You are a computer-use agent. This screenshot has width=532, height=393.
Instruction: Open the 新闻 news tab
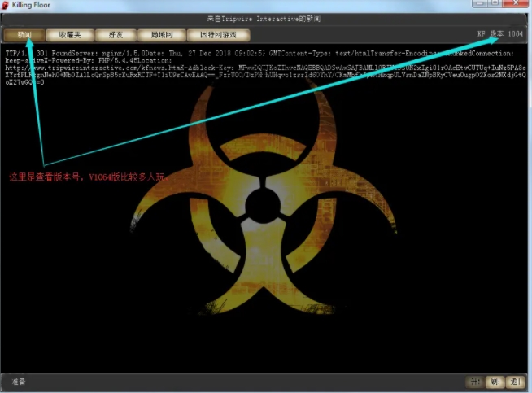click(x=24, y=35)
